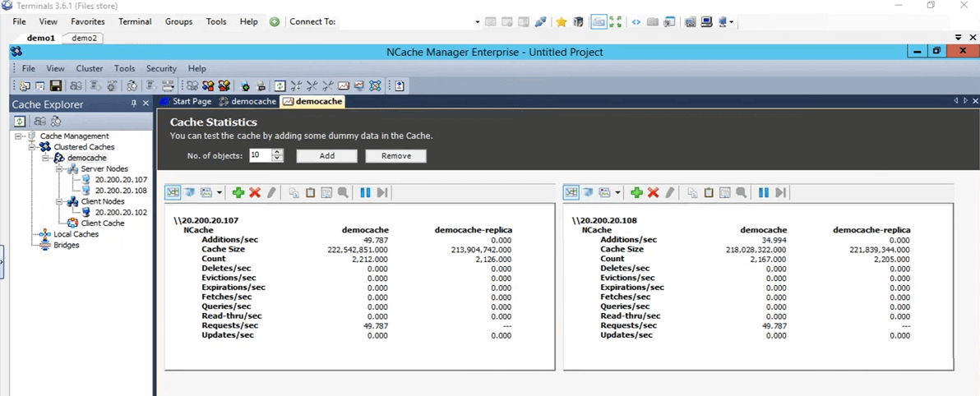Click the red X delete icon in the 20.200.20.108 panel
This screenshot has height=396, width=980.
click(654, 192)
